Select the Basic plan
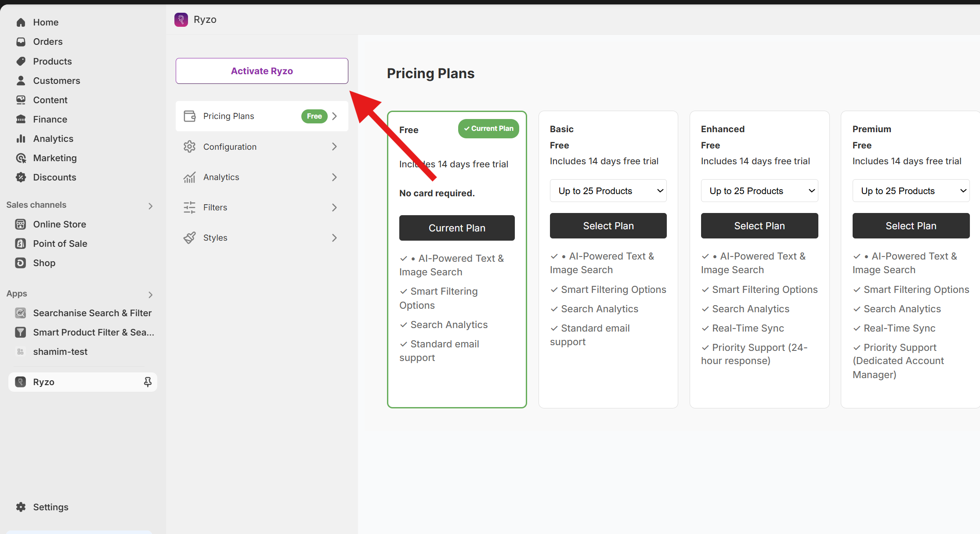 (x=608, y=226)
